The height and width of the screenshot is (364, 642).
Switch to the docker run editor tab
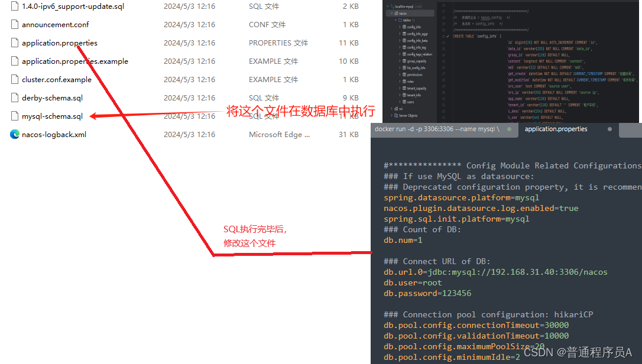[444, 129]
